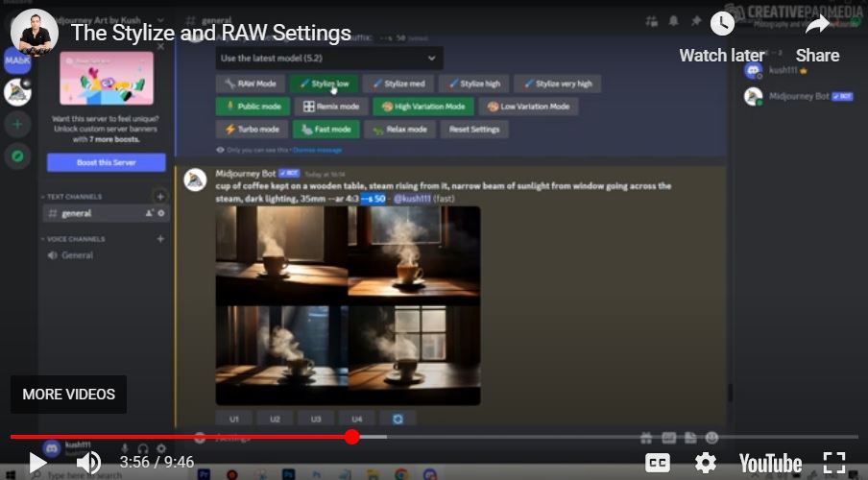Open the Threads icon in channel header
868x480 pixels.
coord(652,21)
